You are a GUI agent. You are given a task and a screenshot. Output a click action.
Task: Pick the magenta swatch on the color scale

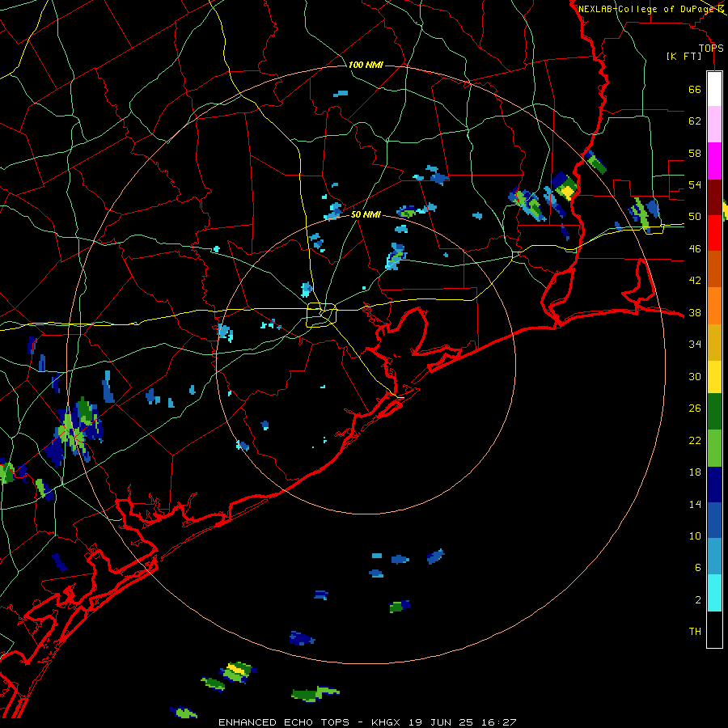tap(714, 161)
